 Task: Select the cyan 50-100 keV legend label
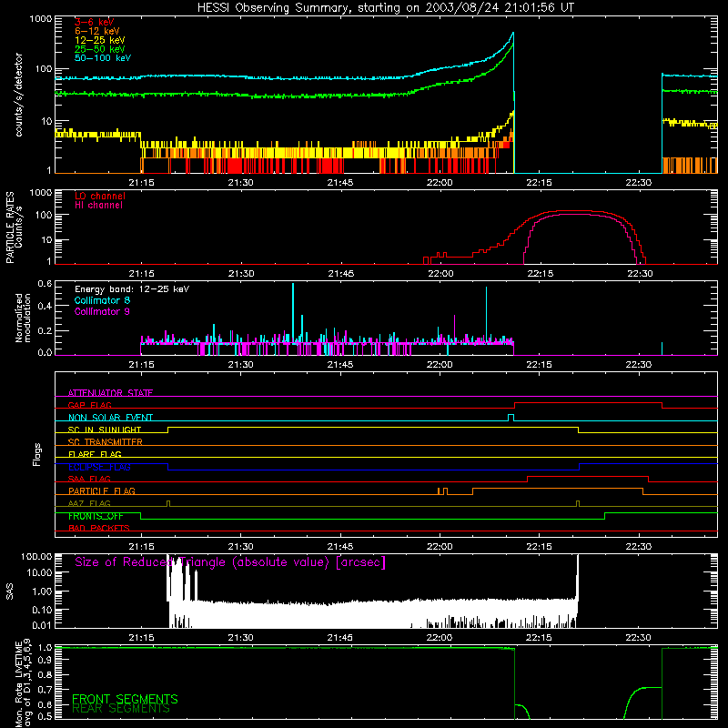point(103,58)
